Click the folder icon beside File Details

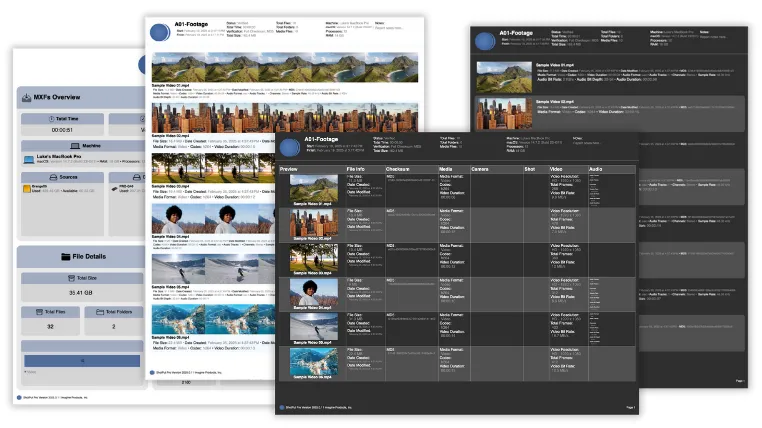point(66,257)
